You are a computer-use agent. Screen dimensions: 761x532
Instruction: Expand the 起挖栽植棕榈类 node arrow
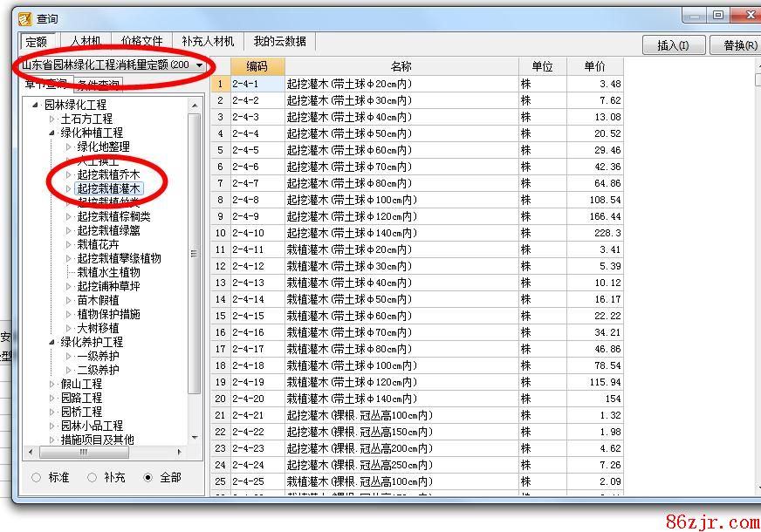coord(69,216)
